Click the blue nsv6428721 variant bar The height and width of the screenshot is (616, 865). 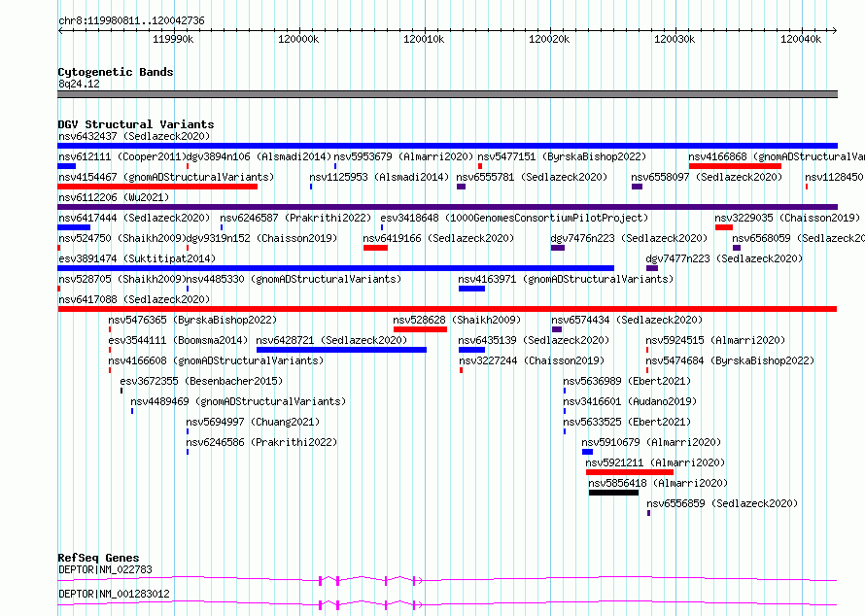[x=341, y=350]
